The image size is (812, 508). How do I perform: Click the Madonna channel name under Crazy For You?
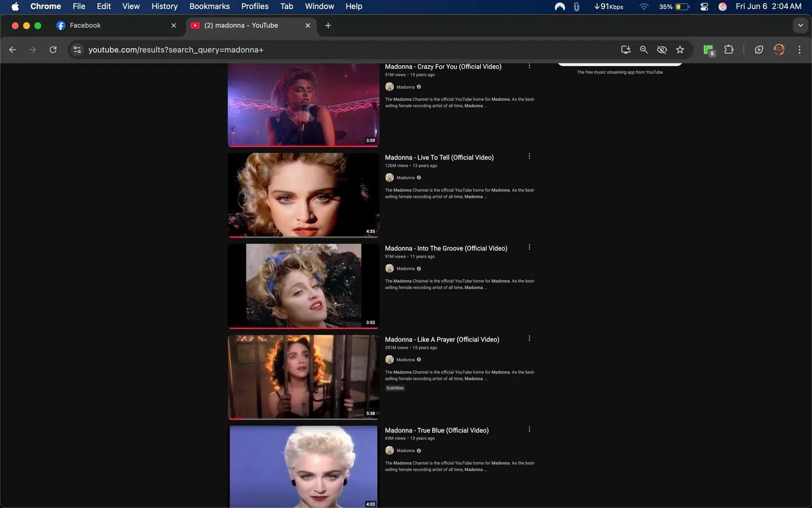405,87
